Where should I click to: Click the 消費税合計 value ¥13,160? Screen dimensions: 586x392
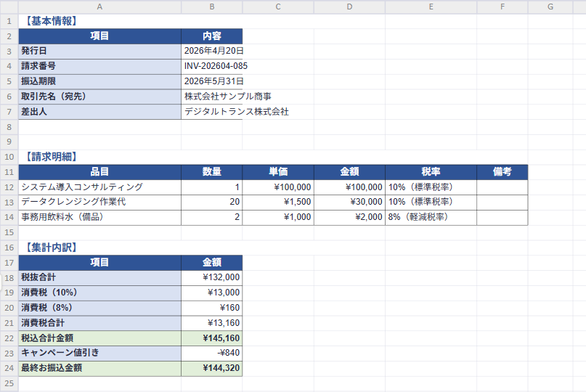[212, 323]
